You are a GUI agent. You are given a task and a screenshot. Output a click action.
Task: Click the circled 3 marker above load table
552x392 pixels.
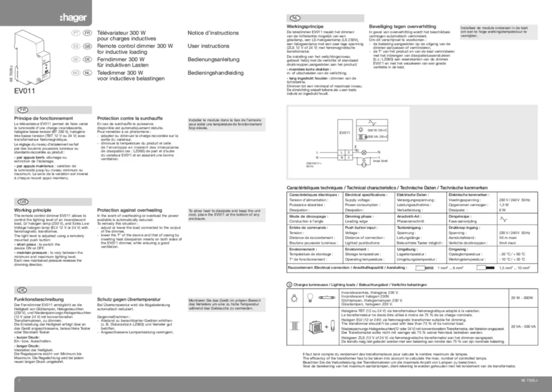(289, 284)
